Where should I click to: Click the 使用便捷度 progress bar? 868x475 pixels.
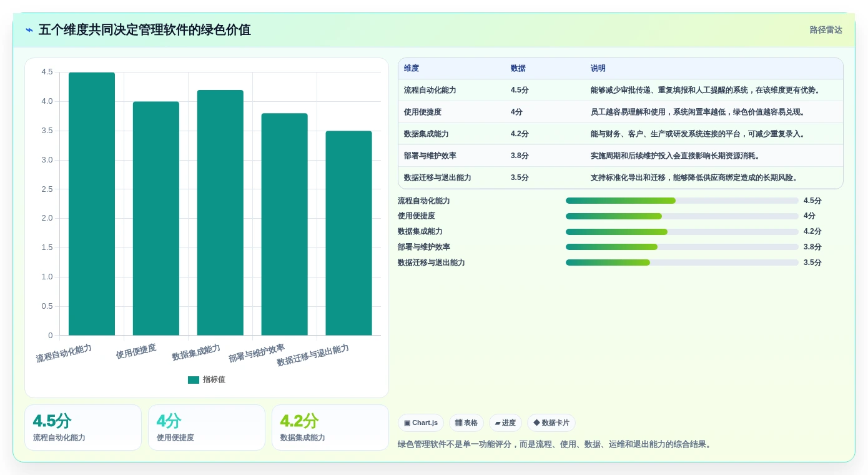pyautogui.click(x=682, y=216)
